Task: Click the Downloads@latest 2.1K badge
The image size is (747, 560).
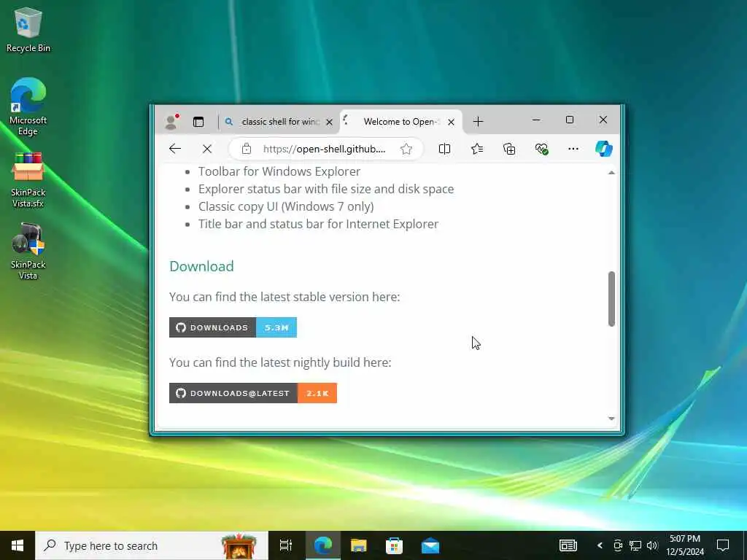Action: point(253,393)
